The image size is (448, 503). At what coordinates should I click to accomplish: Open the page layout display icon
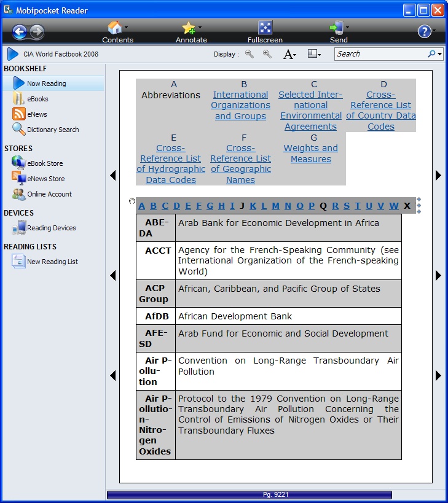pyautogui.click(x=312, y=53)
